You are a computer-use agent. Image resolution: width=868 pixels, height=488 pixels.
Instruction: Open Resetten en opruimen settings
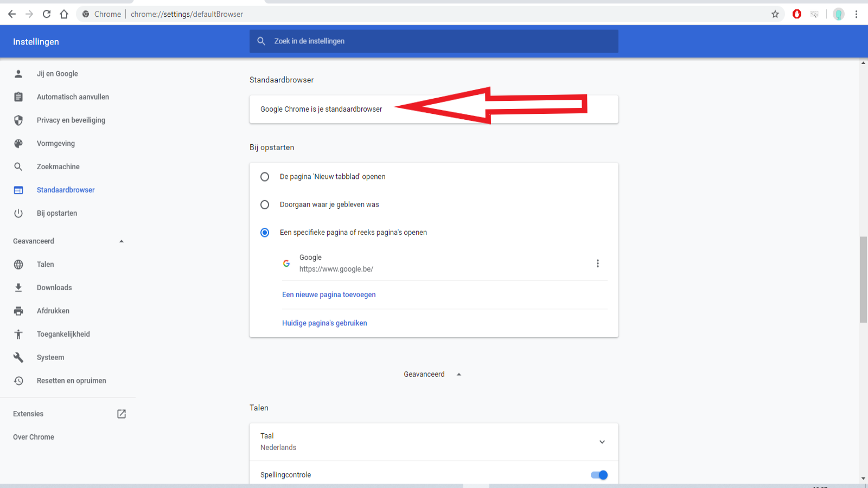(72, 381)
